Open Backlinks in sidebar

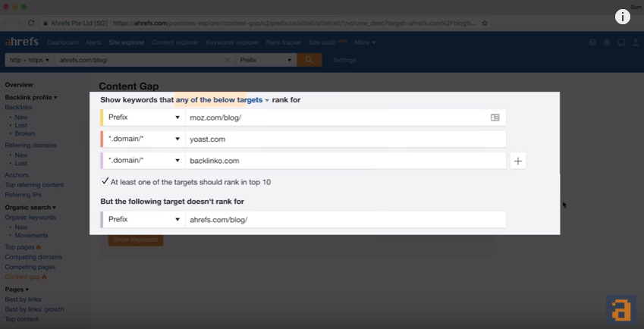pos(18,107)
